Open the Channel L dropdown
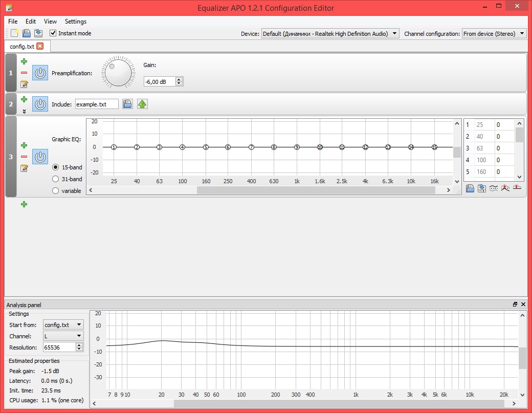532x413 pixels. tap(63, 336)
